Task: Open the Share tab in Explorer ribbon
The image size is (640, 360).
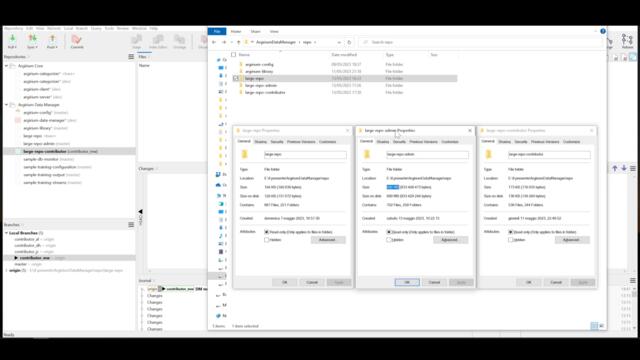Action: 256,31
